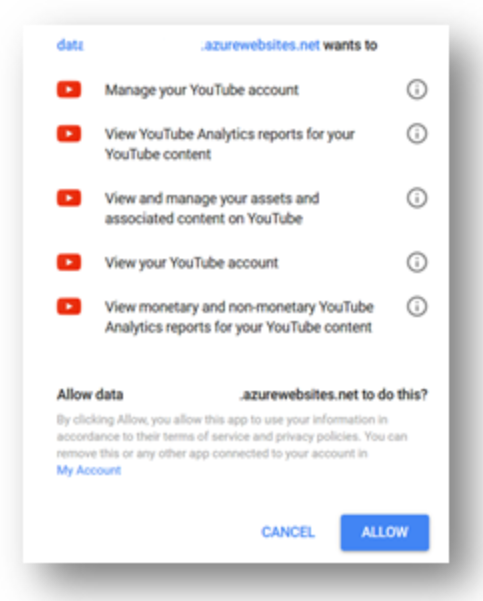The width and height of the screenshot is (483, 601).
Task: Show info for View and manage your assets
Action: [417, 198]
